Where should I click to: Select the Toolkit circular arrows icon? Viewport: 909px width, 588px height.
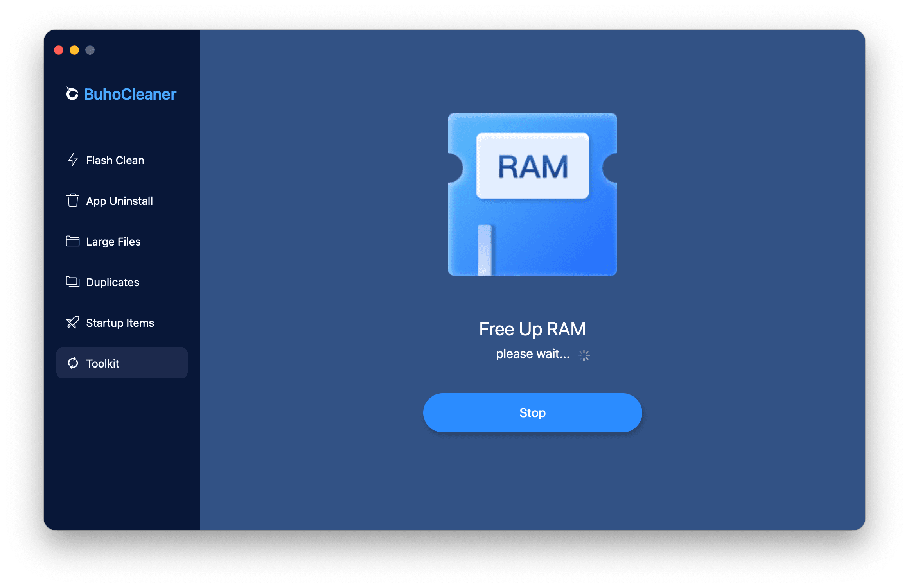[x=73, y=363]
